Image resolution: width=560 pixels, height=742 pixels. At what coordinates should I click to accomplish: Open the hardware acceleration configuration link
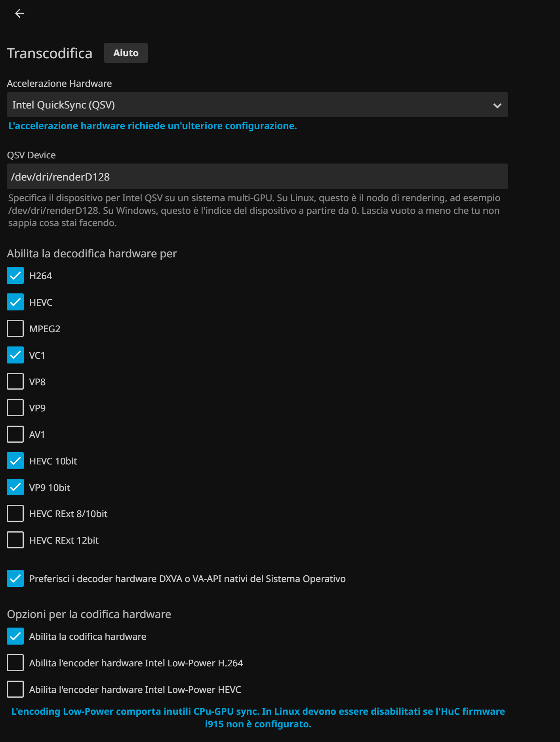point(152,126)
